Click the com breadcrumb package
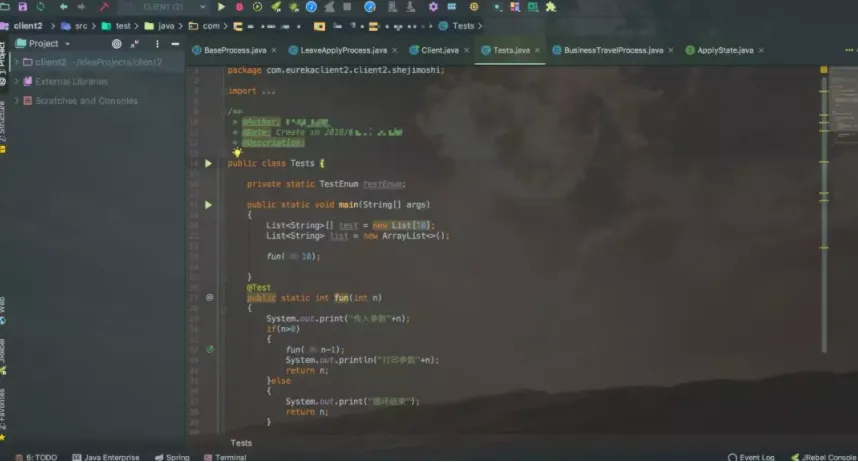Screen dimensions: 858x462 pyautogui.click(x=204, y=26)
